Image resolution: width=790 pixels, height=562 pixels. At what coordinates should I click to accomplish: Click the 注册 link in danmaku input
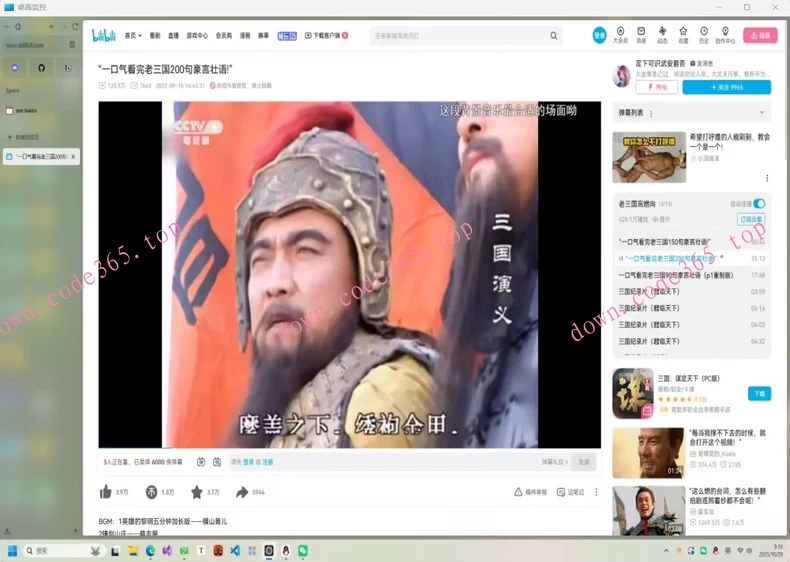tap(267, 462)
